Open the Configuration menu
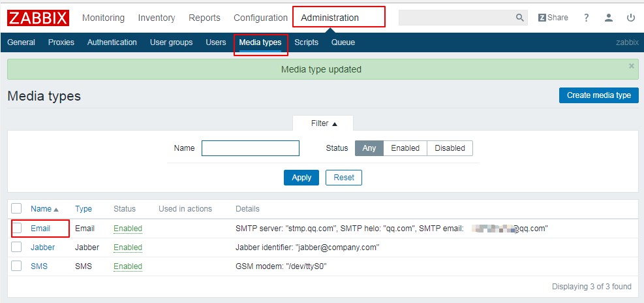Viewport: 644px width, 303px height. click(x=260, y=18)
